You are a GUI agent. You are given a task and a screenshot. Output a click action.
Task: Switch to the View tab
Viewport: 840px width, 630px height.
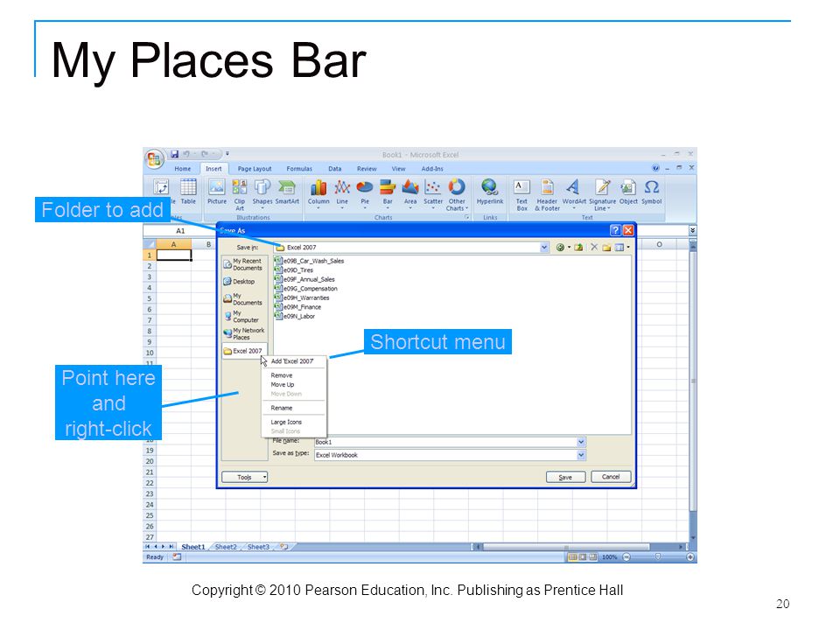click(x=398, y=168)
